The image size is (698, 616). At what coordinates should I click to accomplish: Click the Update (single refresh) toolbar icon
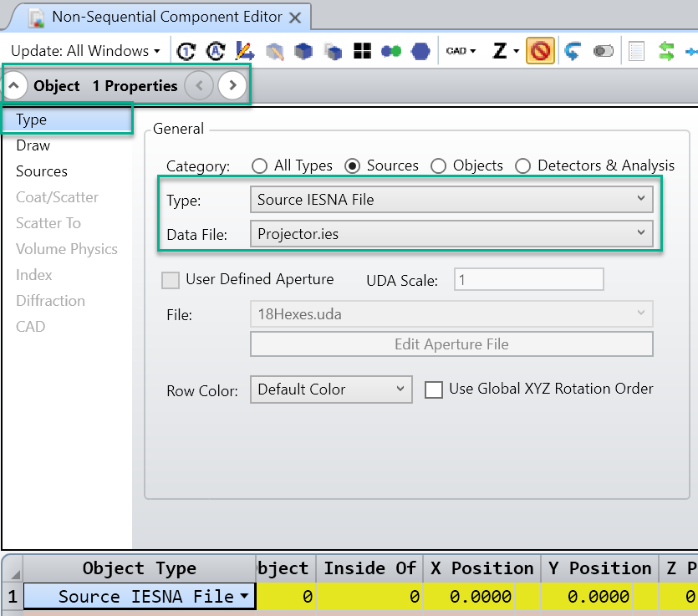[186, 51]
